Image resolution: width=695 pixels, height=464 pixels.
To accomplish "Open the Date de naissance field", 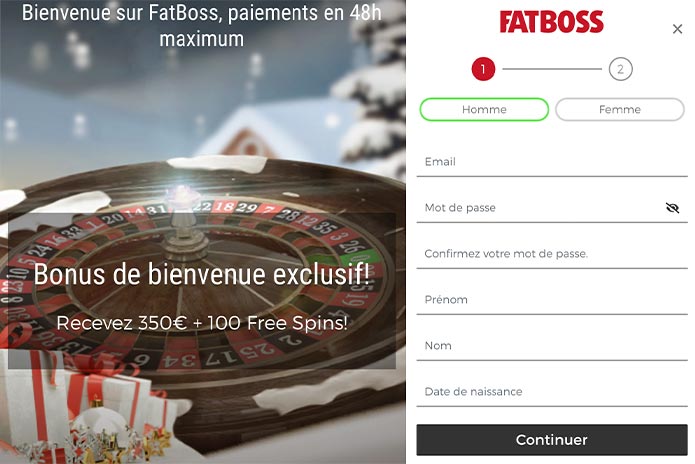I will click(x=552, y=392).
